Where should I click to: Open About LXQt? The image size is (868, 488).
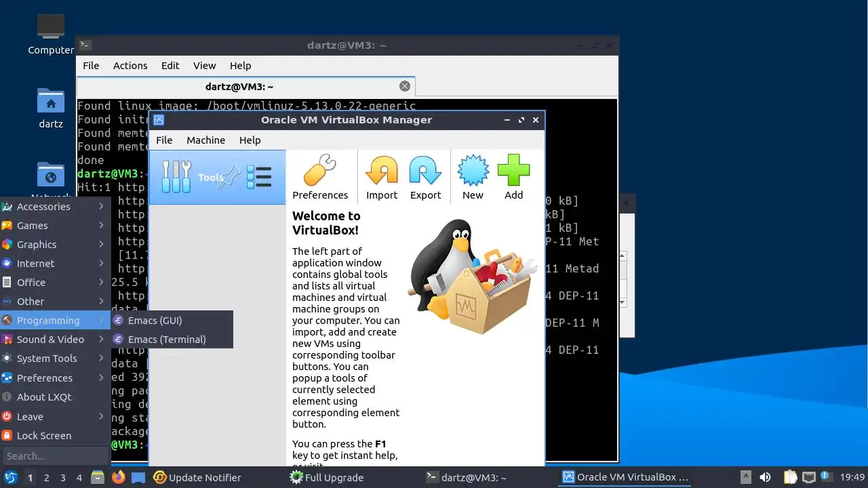point(55,396)
